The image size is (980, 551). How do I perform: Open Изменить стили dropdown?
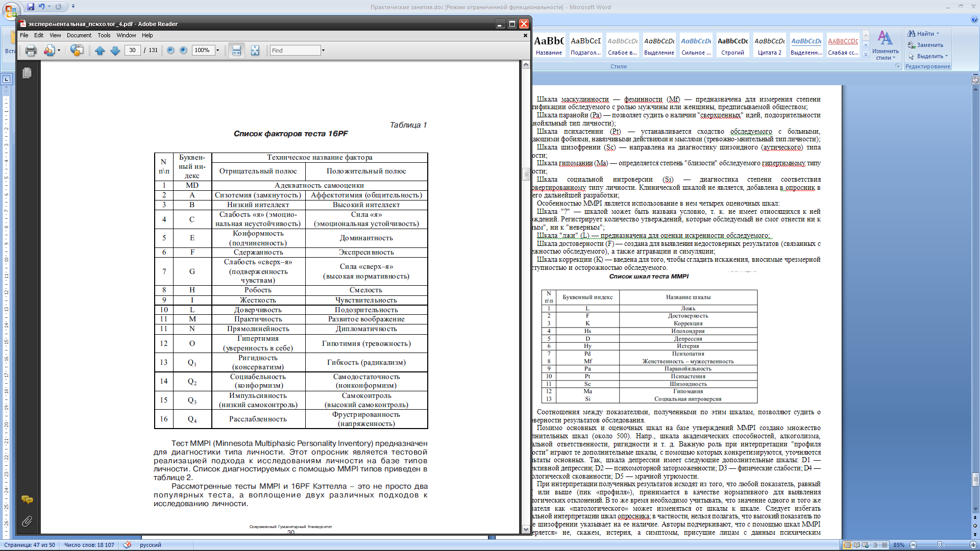885,45
